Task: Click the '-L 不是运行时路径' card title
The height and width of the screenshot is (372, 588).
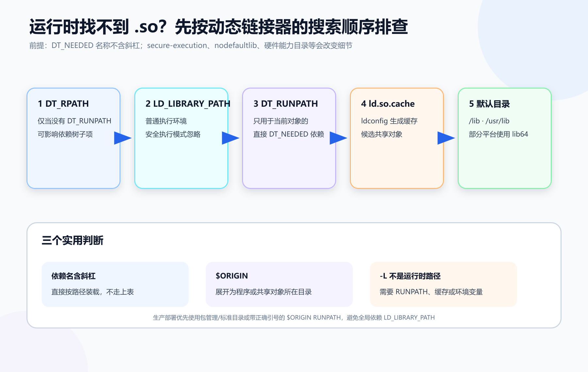Action: click(410, 276)
